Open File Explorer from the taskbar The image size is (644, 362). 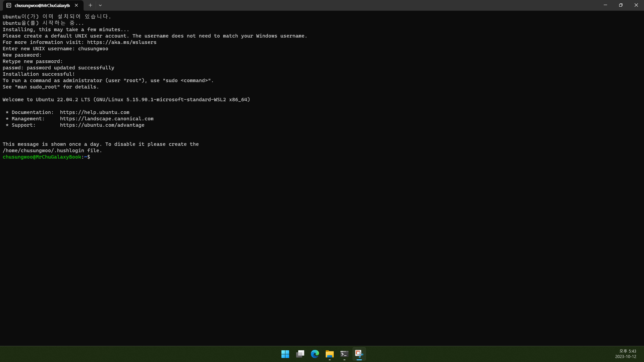330,354
